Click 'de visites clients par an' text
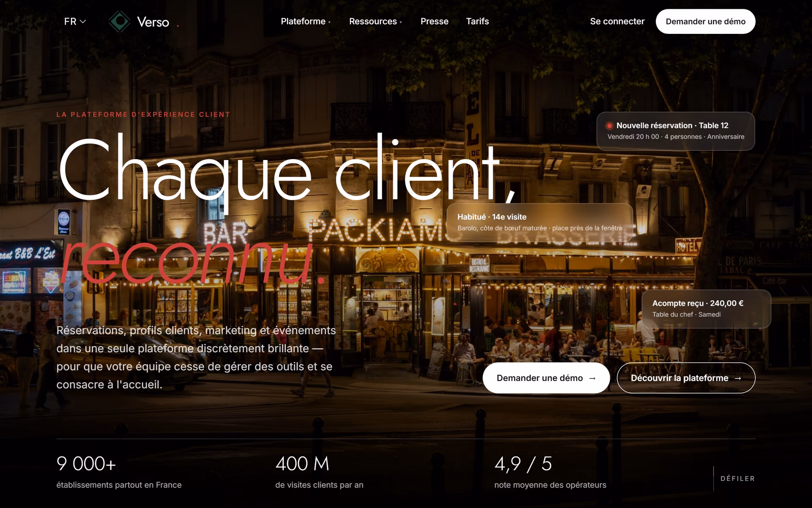The image size is (812, 508). pyautogui.click(x=319, y=485)
